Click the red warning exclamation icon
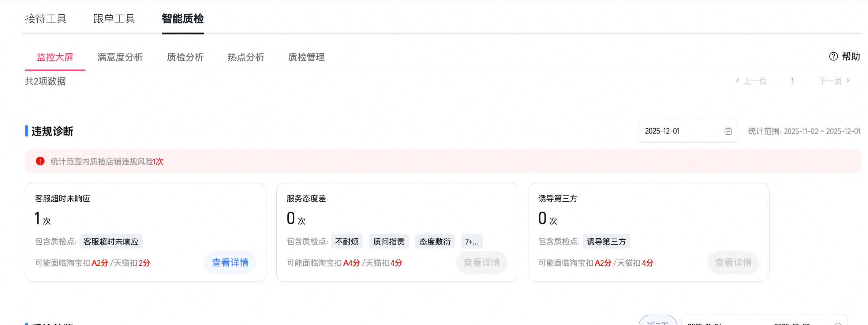Viewport: 868px width, 325px height. point(40,161)
